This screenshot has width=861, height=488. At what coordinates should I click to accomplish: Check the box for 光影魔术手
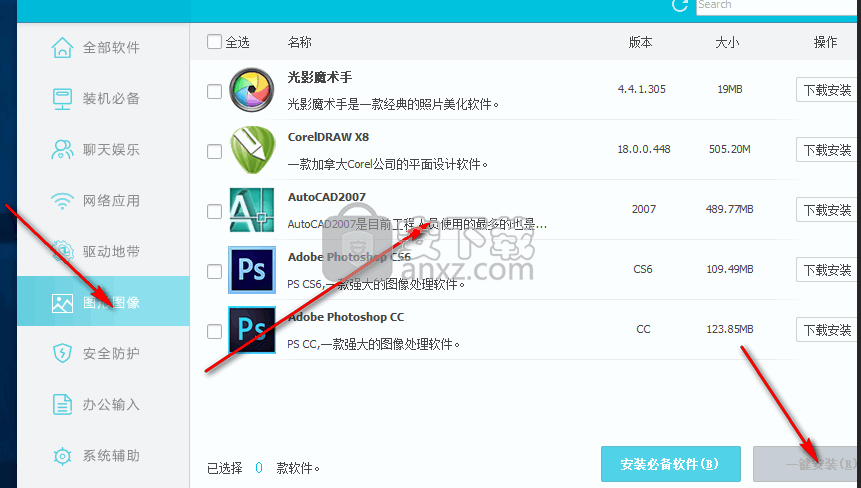pos(214,91)
